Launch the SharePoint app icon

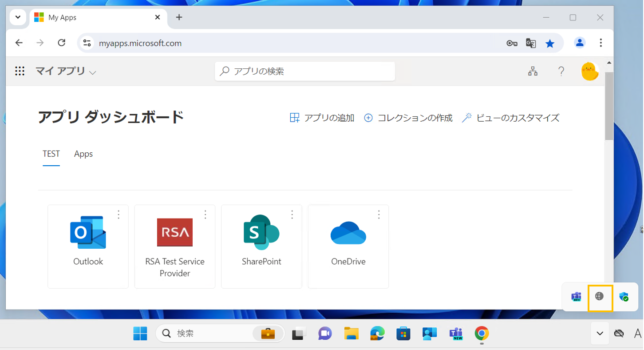(261, 232)
